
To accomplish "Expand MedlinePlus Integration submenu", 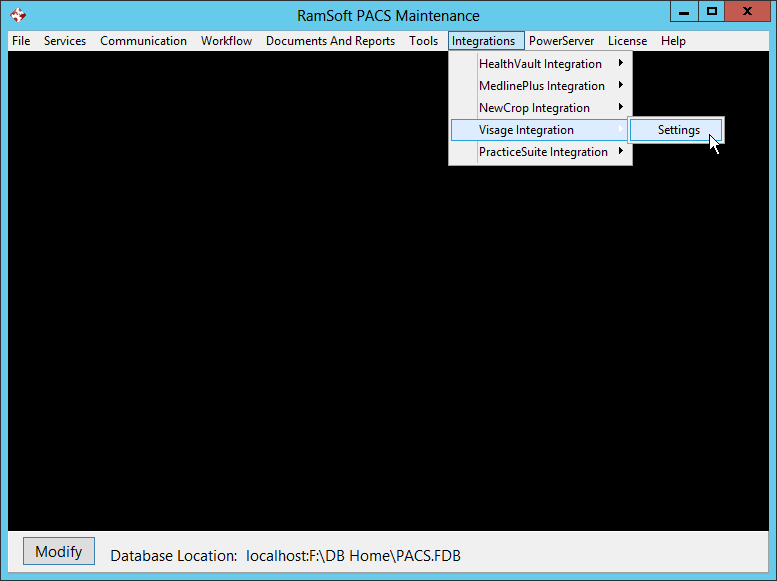I will pyautogui.click(x=541, y=86).
